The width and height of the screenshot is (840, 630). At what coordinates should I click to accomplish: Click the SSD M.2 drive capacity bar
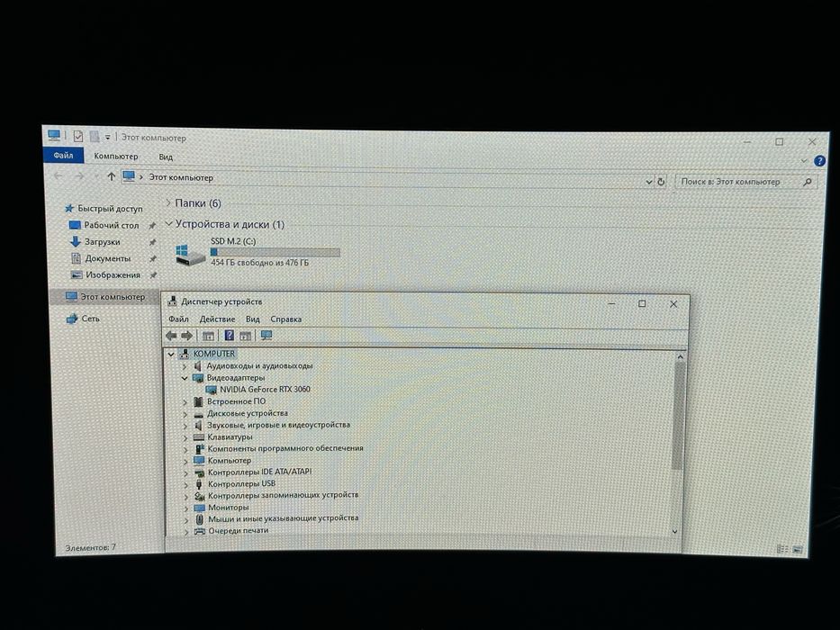pyautogui.click(x=275, y=252)
